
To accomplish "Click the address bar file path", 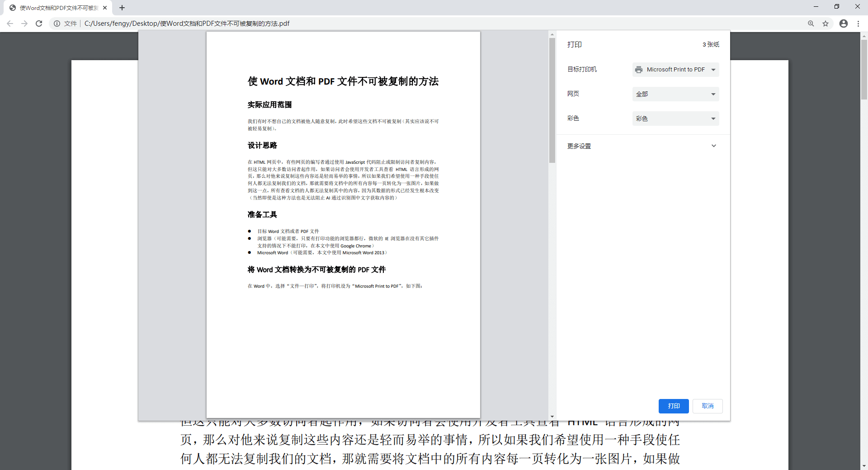I will tap(187, 24).
